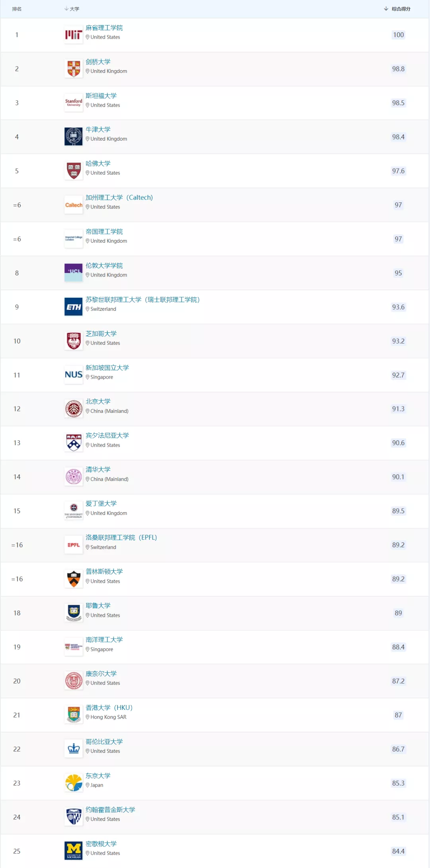Click the University of Michigan logo
The width and height of the screenshot is (430, 868).
click(74, 851)
